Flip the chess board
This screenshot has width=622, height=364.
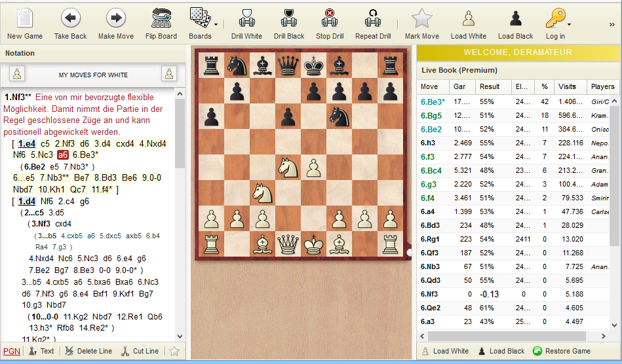coord(161,18)
